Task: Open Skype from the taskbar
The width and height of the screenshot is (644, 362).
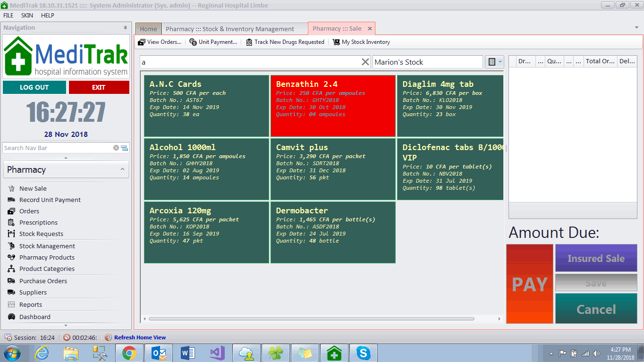Action: point(363,353)
